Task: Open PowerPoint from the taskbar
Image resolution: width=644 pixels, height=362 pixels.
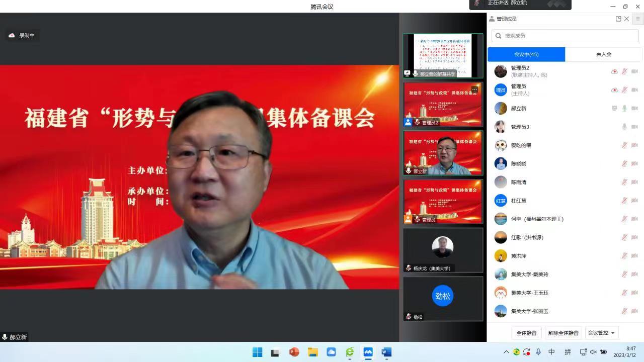Action: click(x=294, y=352)
